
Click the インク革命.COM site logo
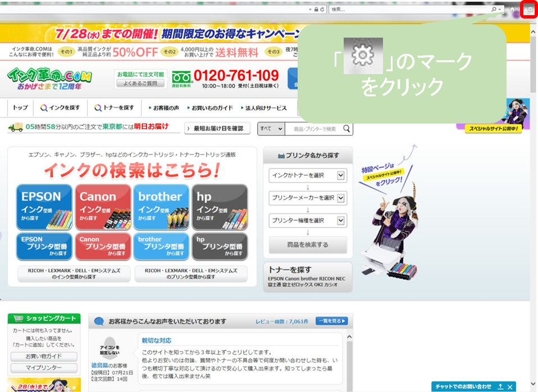tap(49, 79)
